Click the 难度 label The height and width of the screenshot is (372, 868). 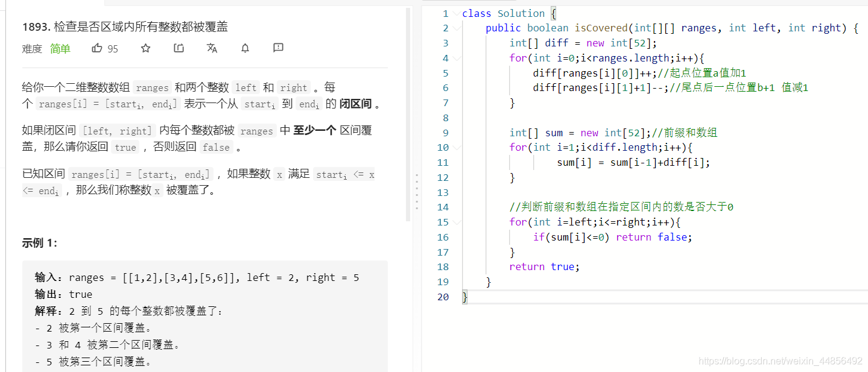coord(33,49)
